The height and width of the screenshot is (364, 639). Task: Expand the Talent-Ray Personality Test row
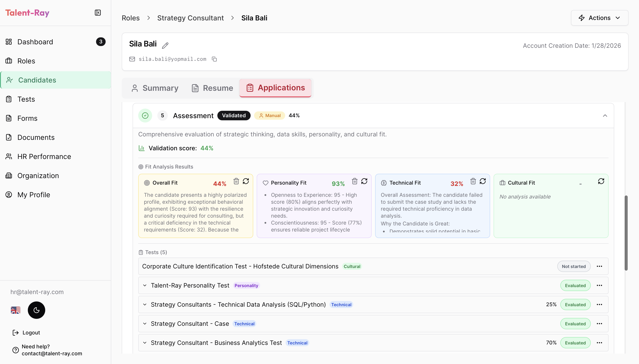coord(145,285)
